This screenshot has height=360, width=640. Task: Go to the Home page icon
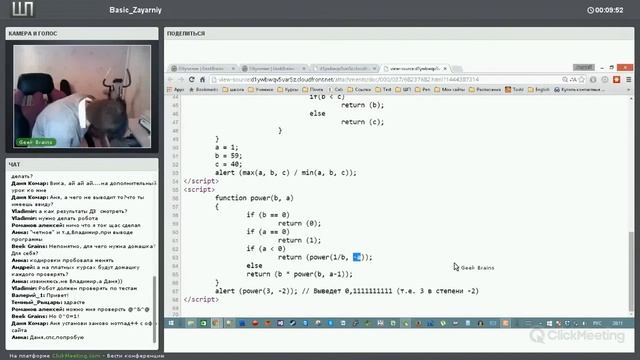point(202,80)
